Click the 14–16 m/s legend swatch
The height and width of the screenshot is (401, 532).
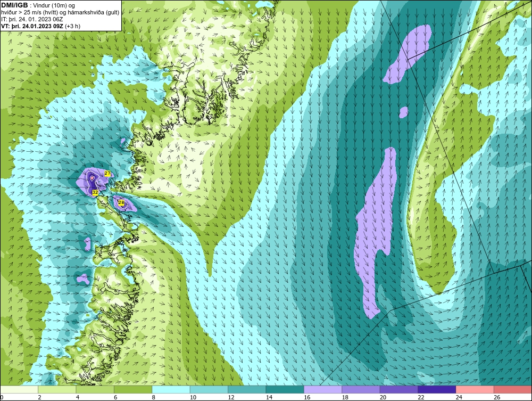(285, 389)
